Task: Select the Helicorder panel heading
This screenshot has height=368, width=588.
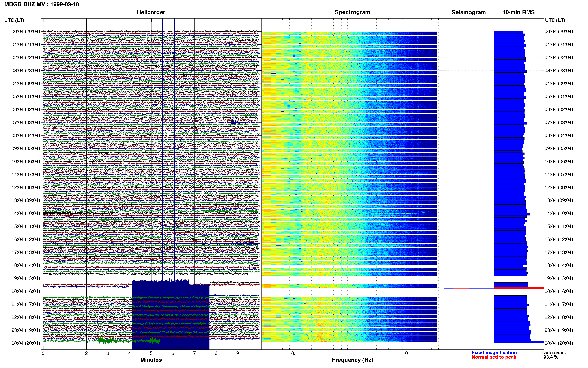Action: point(151,12)
